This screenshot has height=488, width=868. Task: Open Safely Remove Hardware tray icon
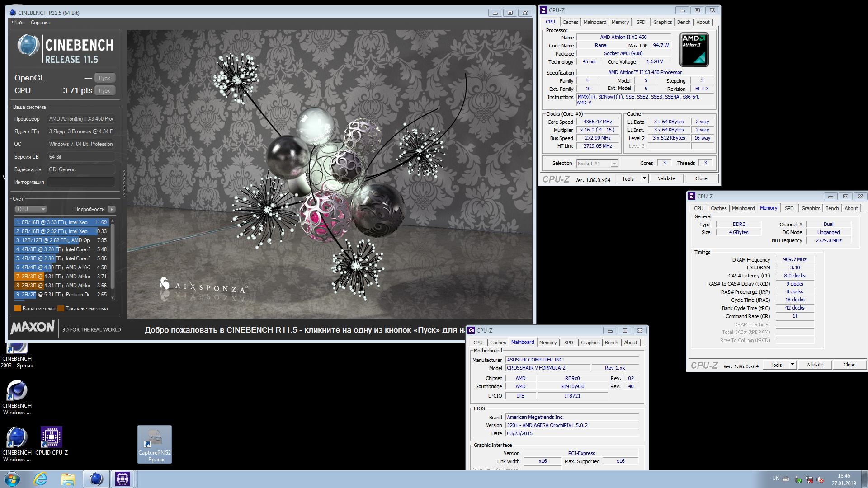[x=798, y=479]
